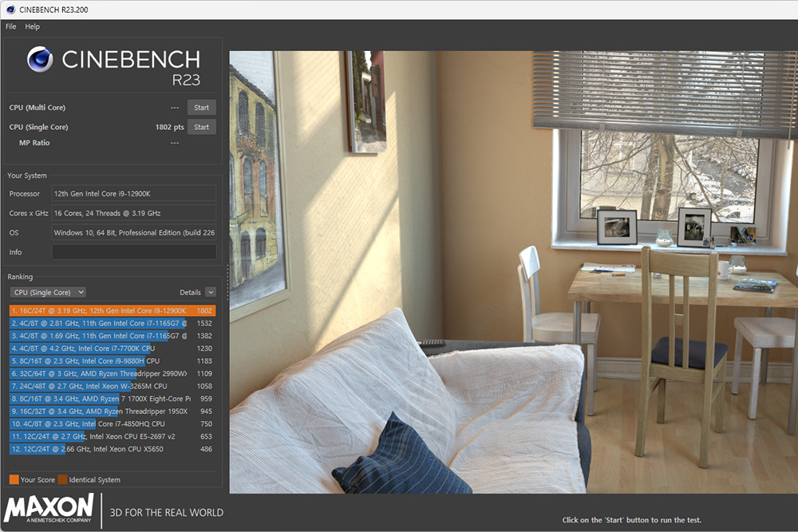Select the highlighted i9-12900K score entry
The width and height of the screenshot is (798, 532).
(x=104, y=309)
